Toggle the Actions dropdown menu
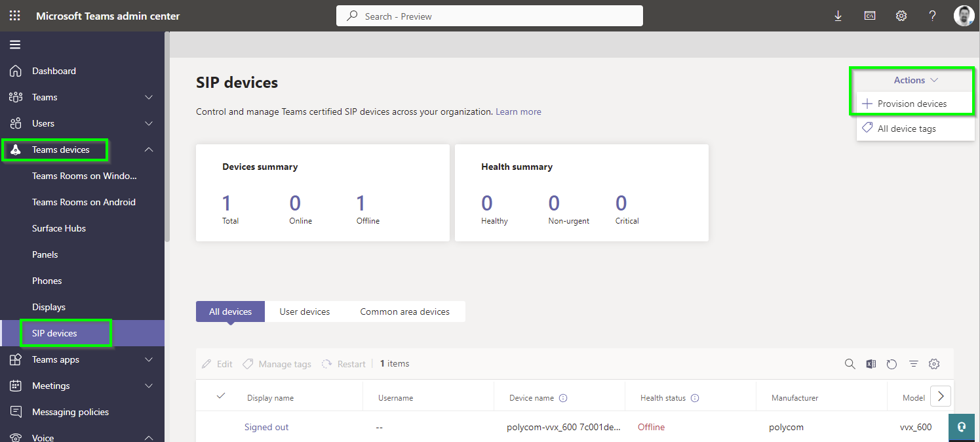The image size is (980, 442). (916, 80)
